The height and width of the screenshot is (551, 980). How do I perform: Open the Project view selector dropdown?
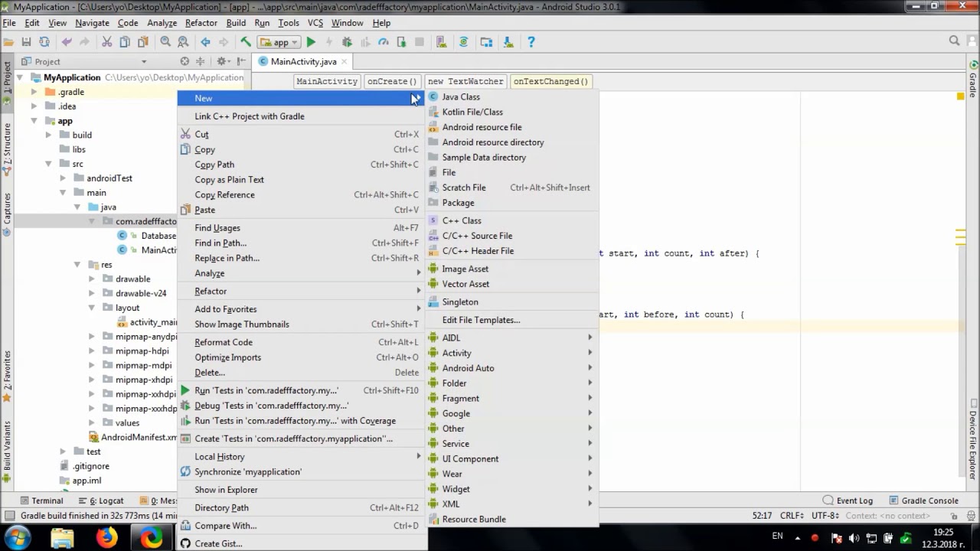pyautogui.click(x=143, y=61)
